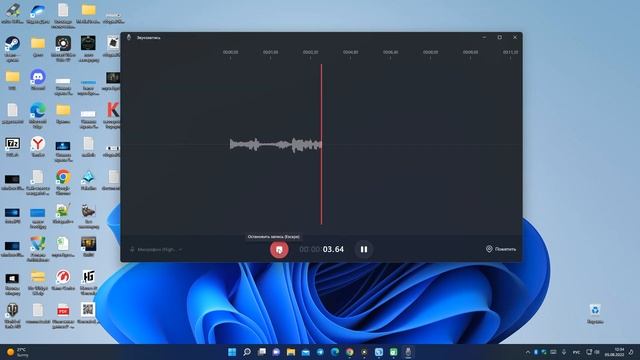Open the microphone input device dropdown

click(x=156, y=249)
